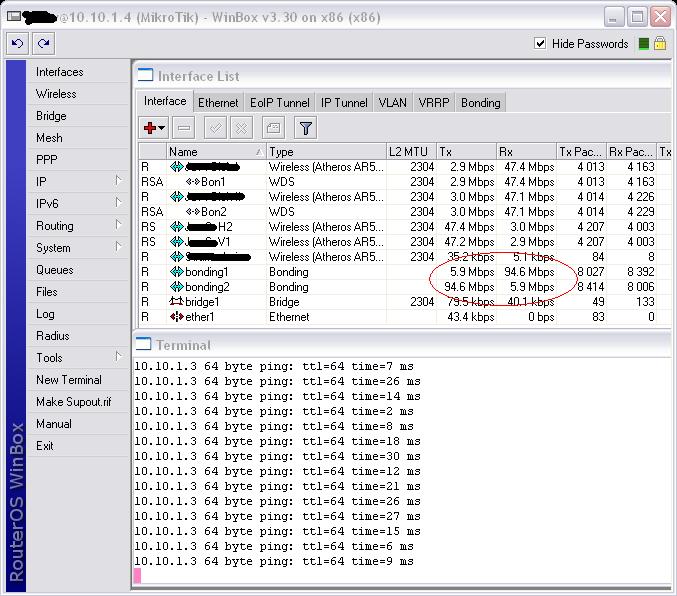Switch to the EoIP Tunnel tab
The width and height of the screenshot is (677, 596).
(x=280, y=103)
